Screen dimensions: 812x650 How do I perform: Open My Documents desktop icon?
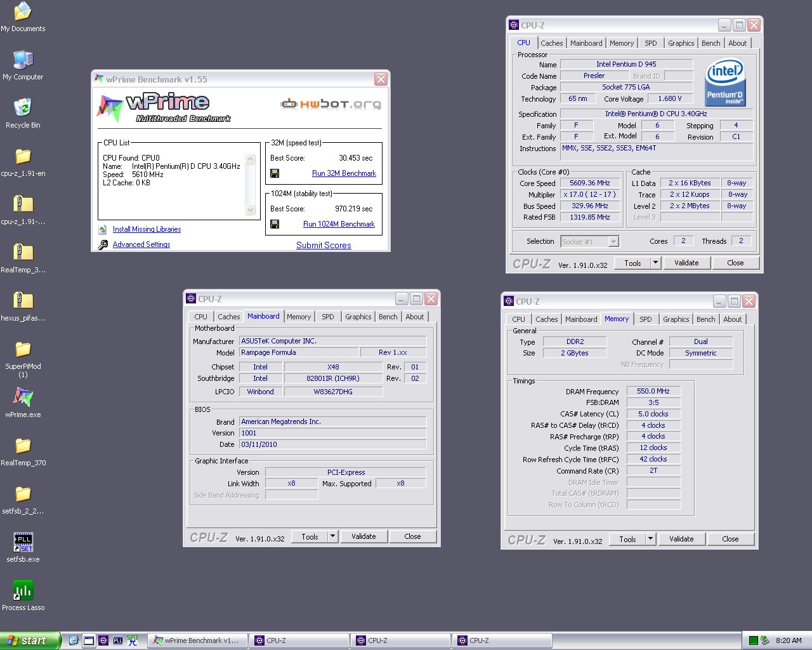point(23,11)
